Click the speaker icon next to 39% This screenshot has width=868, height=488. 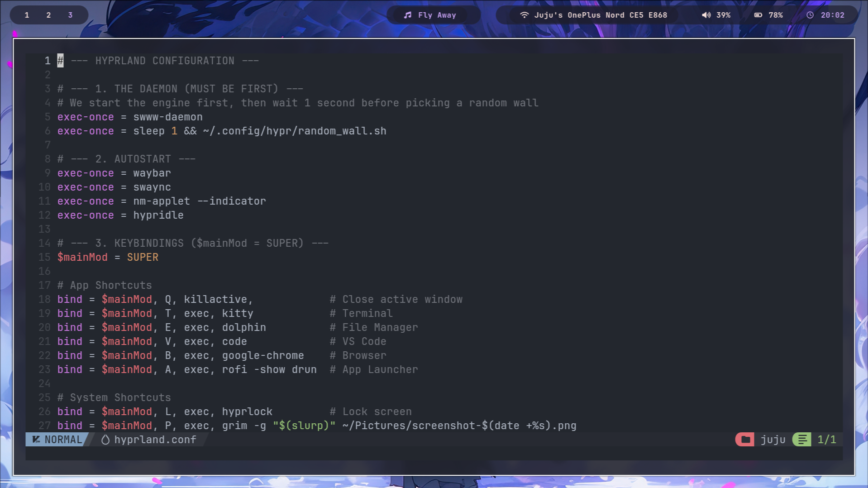point(706,15)
